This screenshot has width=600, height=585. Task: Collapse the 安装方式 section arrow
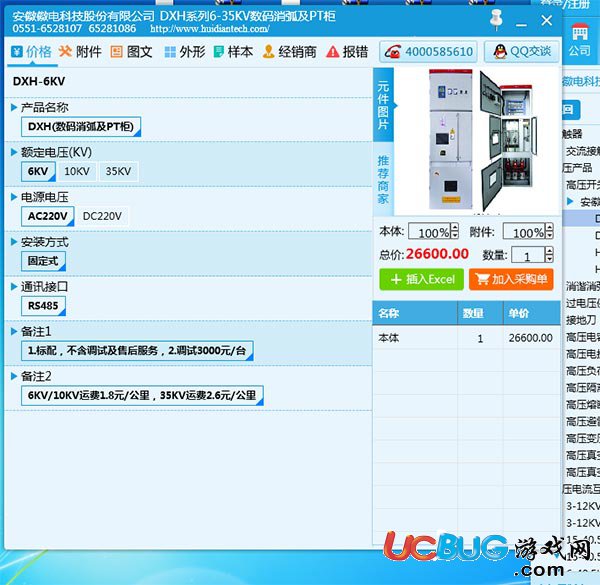tap(14, 242)
